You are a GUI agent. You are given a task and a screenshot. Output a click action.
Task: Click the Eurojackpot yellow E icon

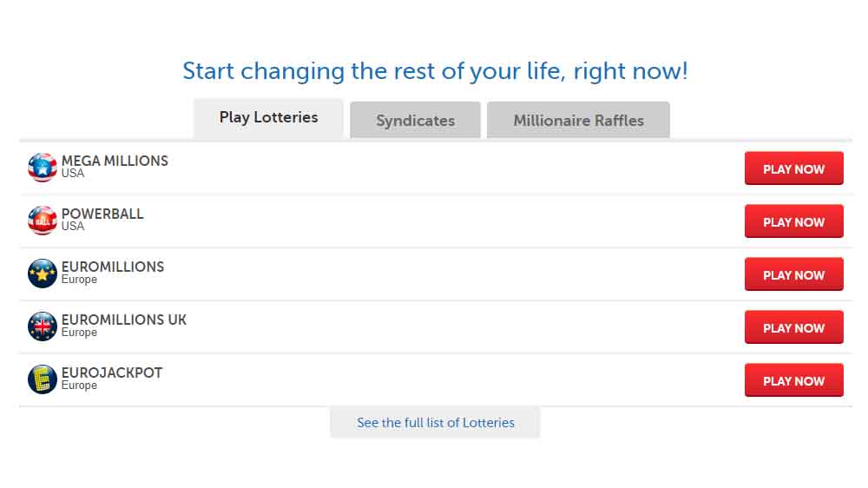coord(43,379)
